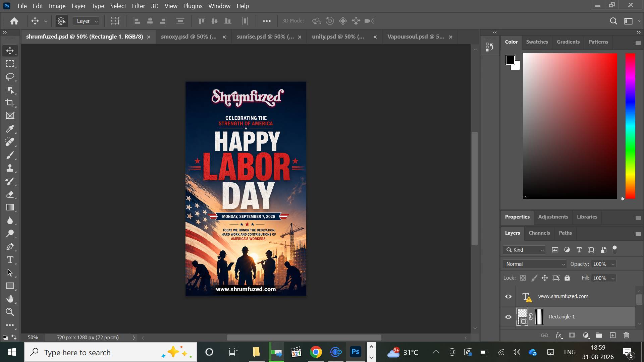Activate the Hand tool
The height and width of the screenshot is (362, 644).
tap(10, 299)
